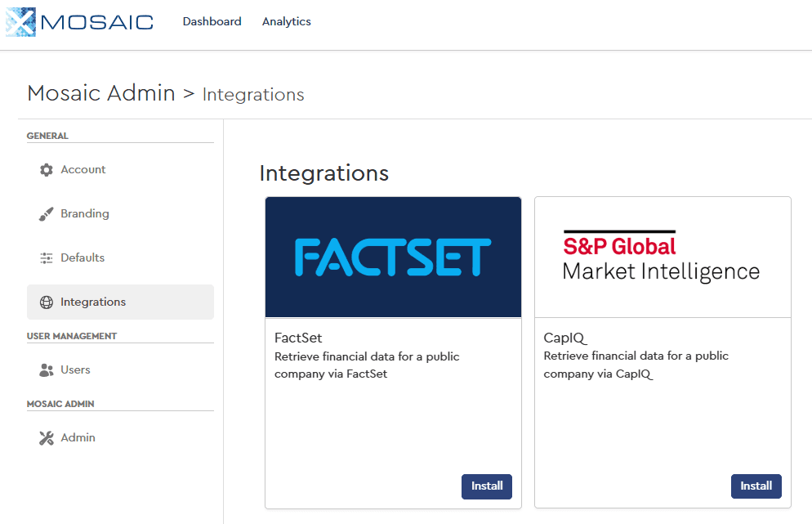The image size is (812, 524).
Task: Click the Admin wrench icon
Action: tap(47, 437)
